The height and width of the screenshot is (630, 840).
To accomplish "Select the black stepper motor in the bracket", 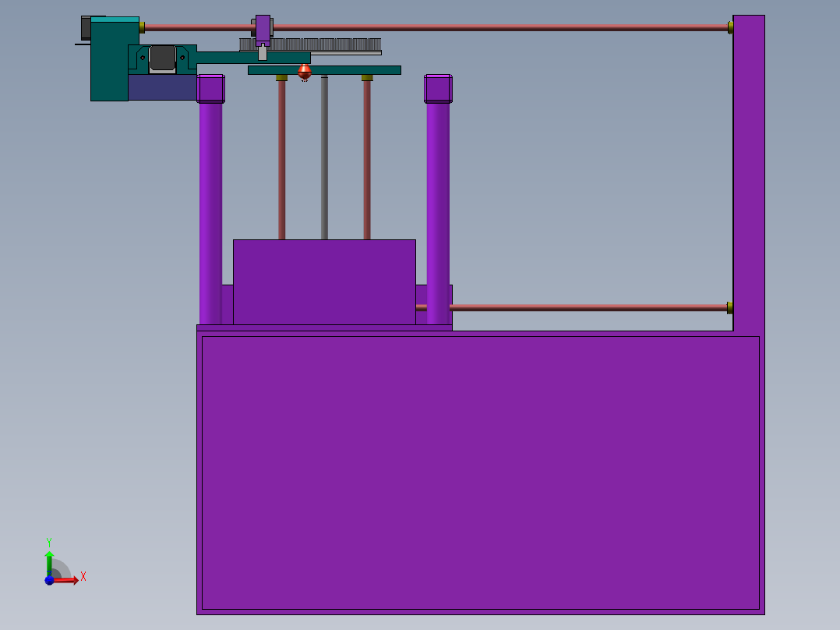I will [162, 58].
